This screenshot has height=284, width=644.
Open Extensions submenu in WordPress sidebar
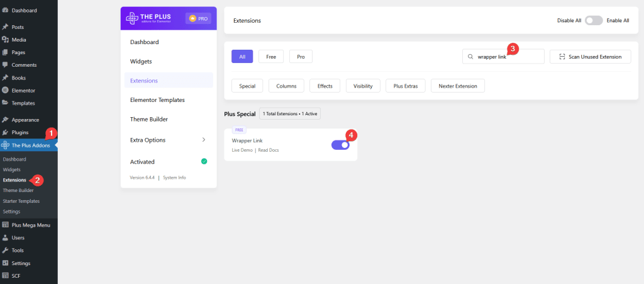14,180
